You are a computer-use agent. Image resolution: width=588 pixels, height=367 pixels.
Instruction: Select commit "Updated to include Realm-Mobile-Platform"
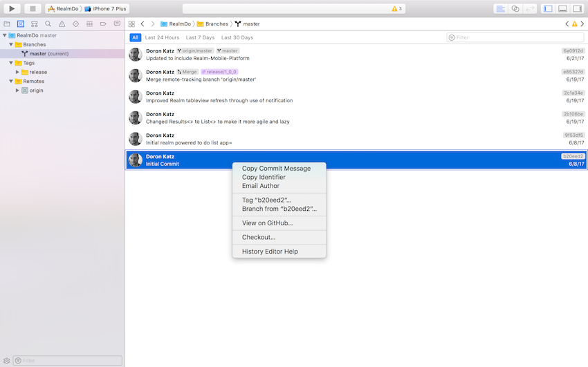pos(356,55)
